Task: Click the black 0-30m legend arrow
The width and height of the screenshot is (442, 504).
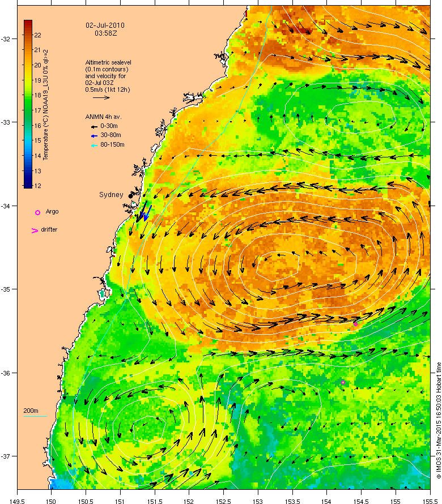Action: (x=94, y=127)
